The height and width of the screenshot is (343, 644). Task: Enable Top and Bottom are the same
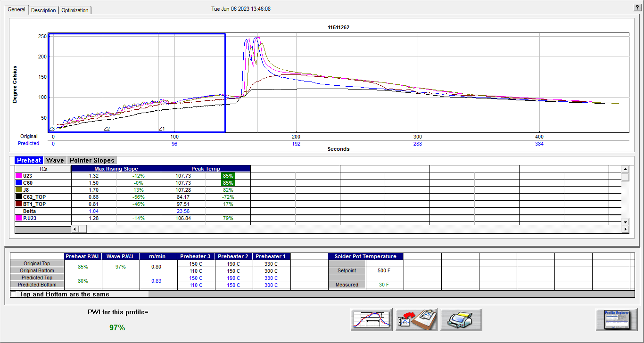[14, 294]
